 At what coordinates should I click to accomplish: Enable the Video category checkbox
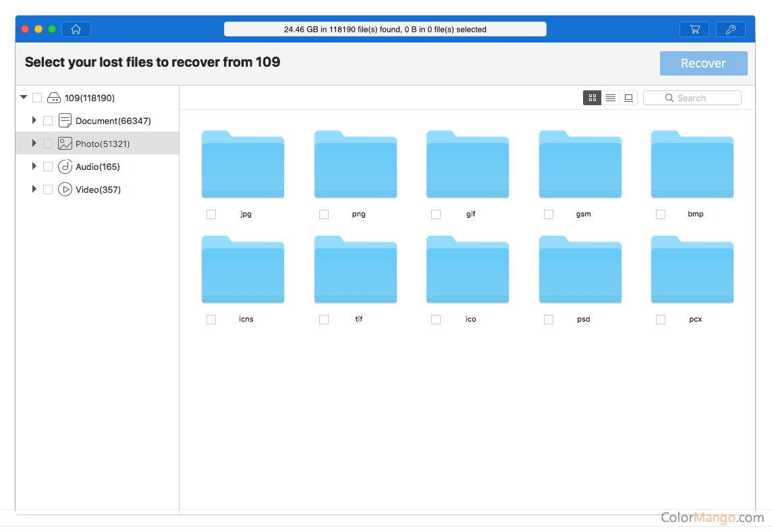tap(48, 189)
